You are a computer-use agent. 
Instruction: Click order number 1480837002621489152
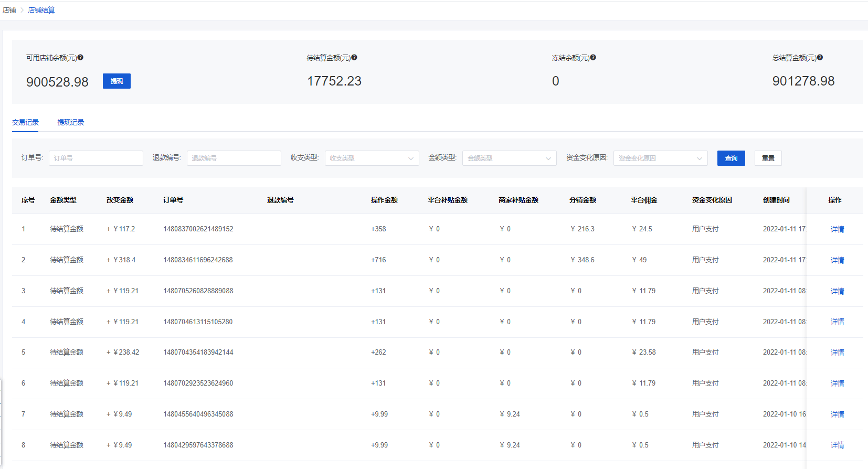coord(198,229)
